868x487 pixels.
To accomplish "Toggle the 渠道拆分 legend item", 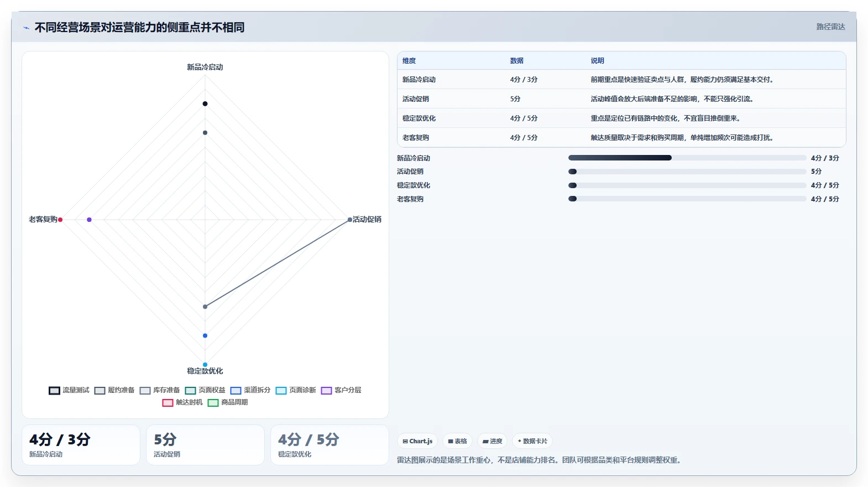I will (250, 390).
